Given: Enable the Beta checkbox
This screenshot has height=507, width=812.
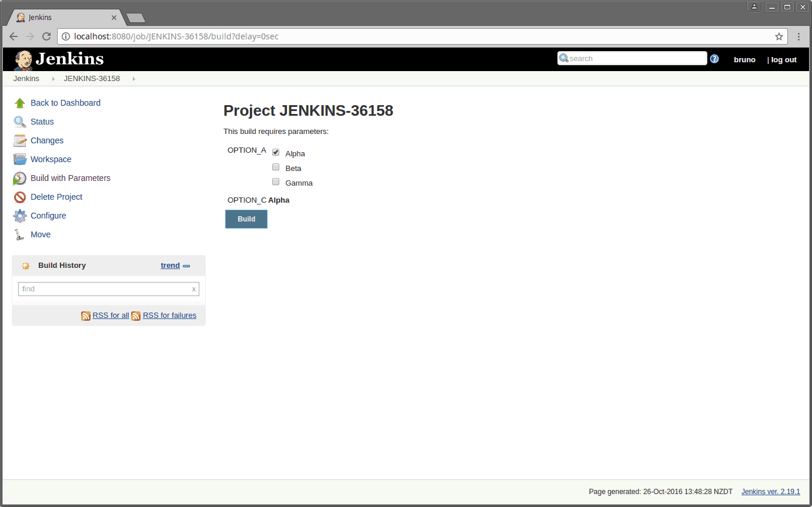Looking at the screenshot, I should (x=276, y=167).
